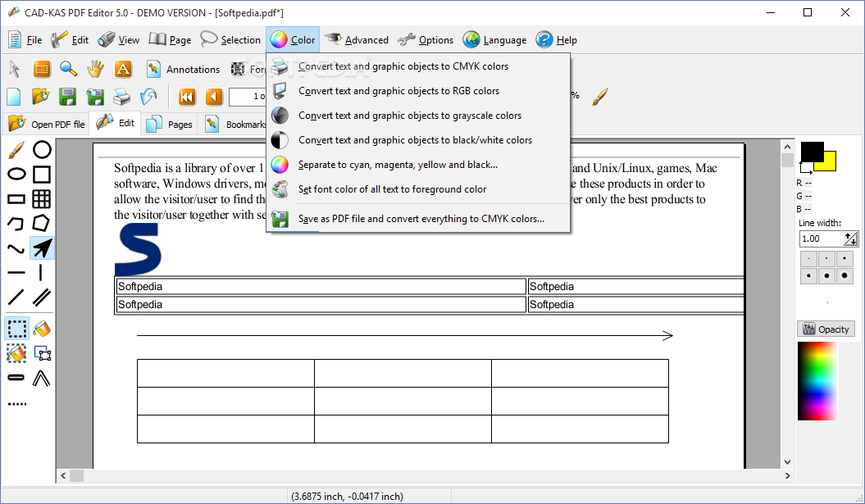Choose the circle drawing tool
The height and width of the screenshot is (504, 865).
pos(42,149)
